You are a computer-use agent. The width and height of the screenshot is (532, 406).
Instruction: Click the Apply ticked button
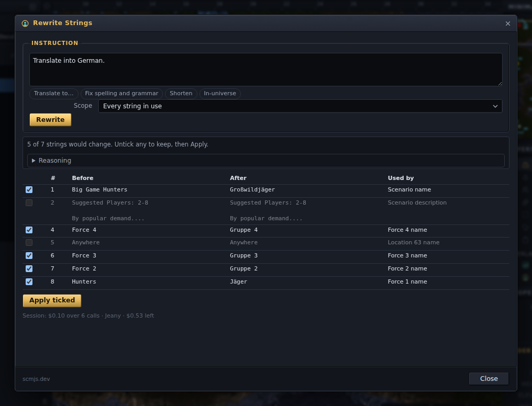pos(52,300)
